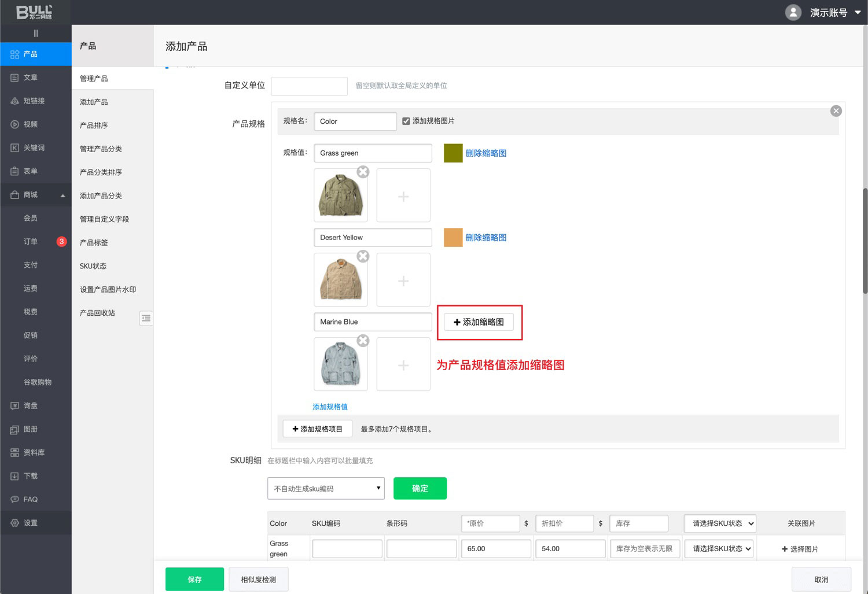868x594 pixels.
Task: Open the FAQ section in sidebar
Action: [x=30, y=499]
